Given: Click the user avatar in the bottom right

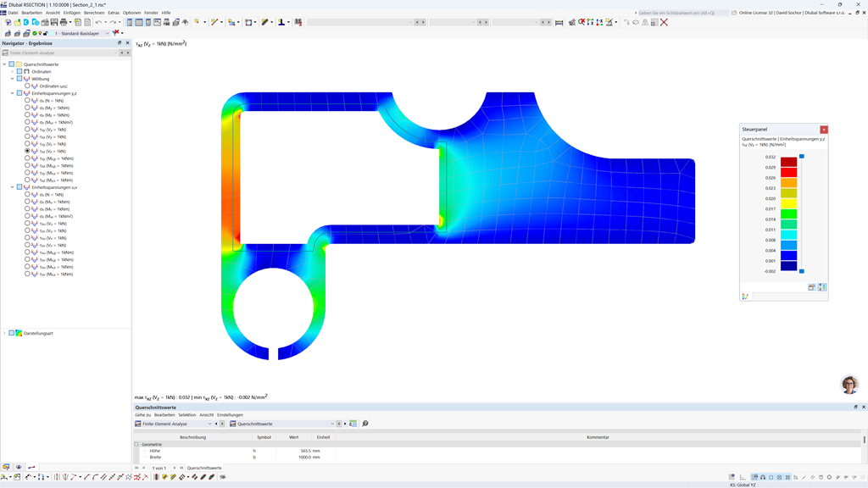Looking at the screenshot, I should pos(849,384).
